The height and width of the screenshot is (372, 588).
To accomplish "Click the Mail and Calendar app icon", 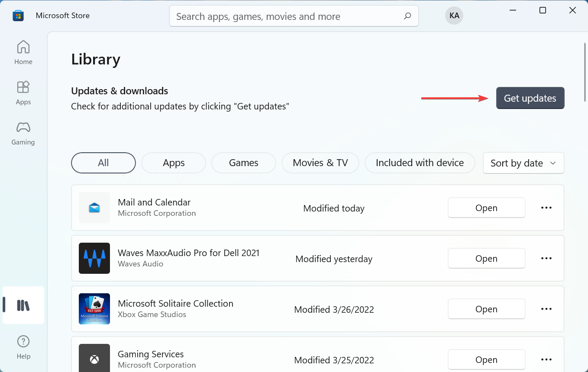I will 94,208.
